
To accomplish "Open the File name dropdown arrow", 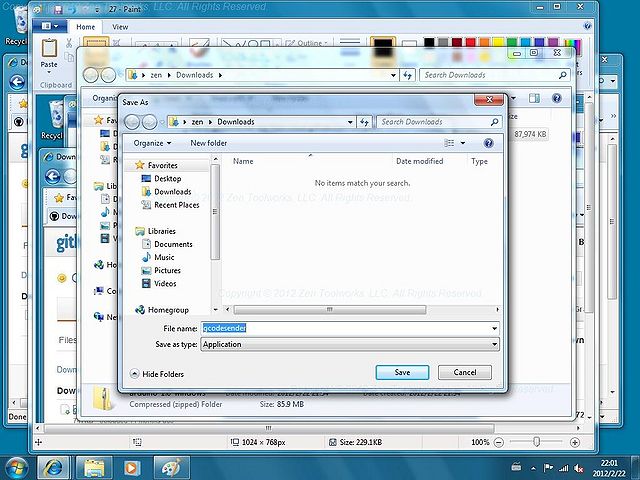I will pyautogui.click(x=494, y=328).
